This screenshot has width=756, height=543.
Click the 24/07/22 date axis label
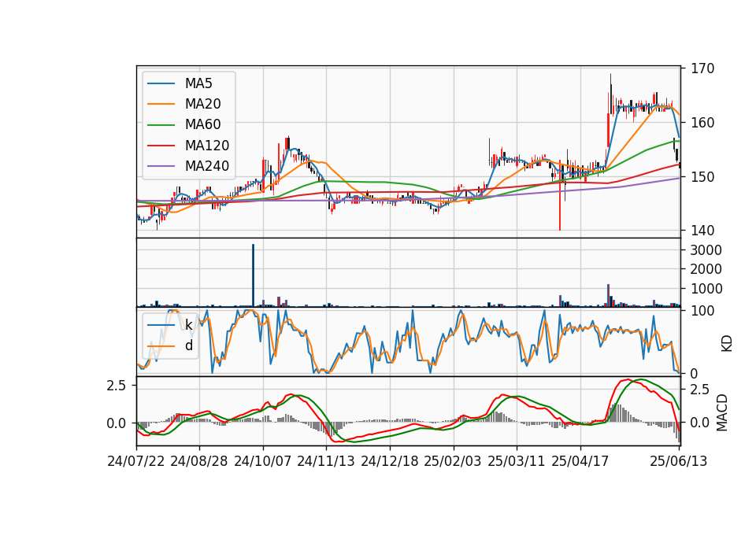[136, 461]
